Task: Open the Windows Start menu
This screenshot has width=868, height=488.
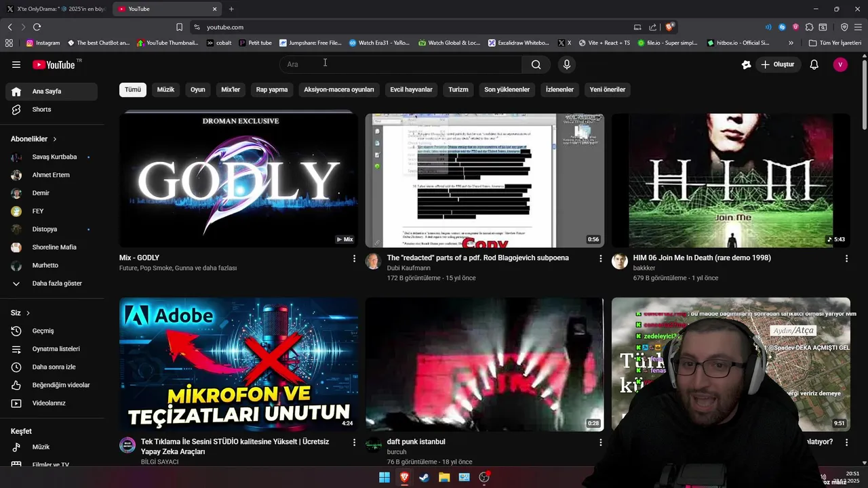Action: tap(384, 477)
